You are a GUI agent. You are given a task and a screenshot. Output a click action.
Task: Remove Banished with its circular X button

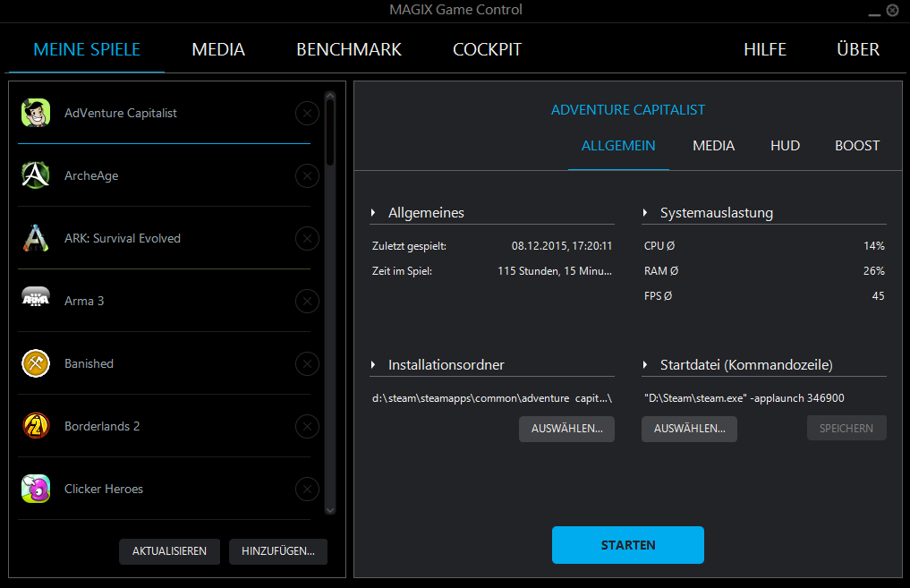click(307, 364)
